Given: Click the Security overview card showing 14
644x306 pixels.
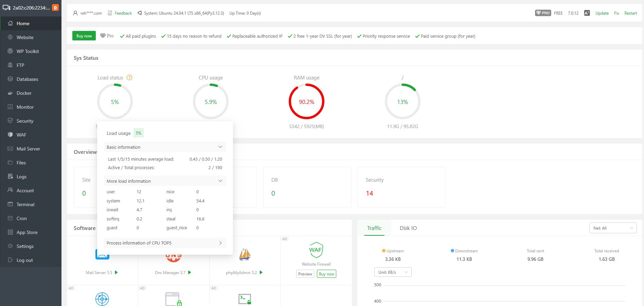Looking at the screenshot, I should [x=401, y=187].
